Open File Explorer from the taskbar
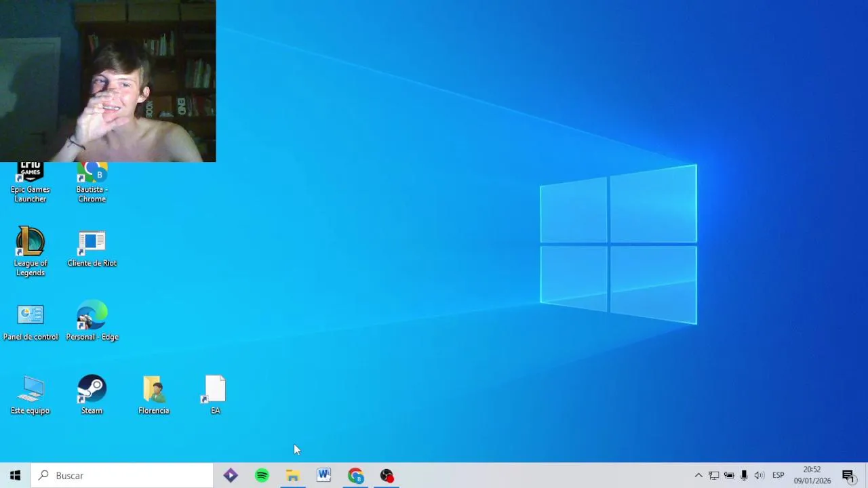Viewport: 868px width, 488px height. click(x=293, y=476)
